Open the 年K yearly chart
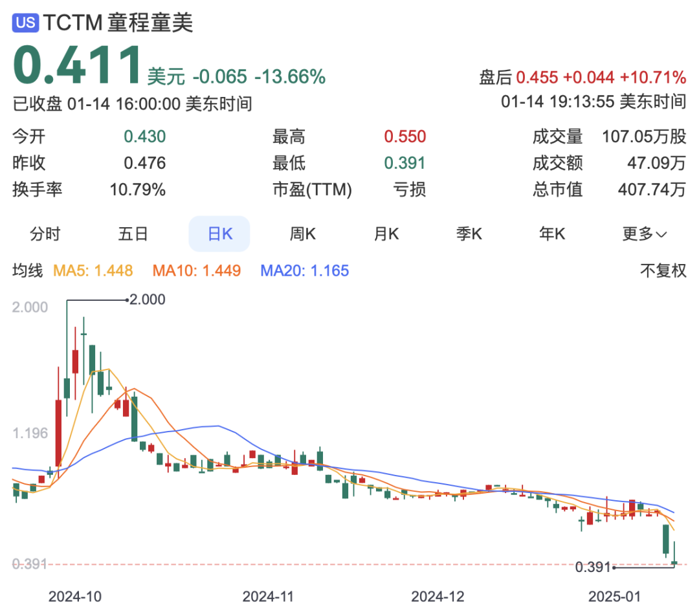The image size is (699, 616). (x=551, y=234)
